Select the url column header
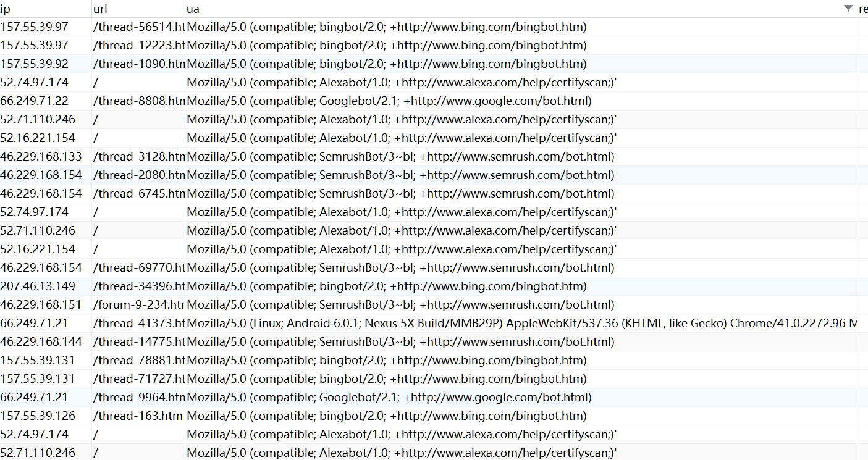The height and width of the screenshot is (460, 868). pos(138,9)
